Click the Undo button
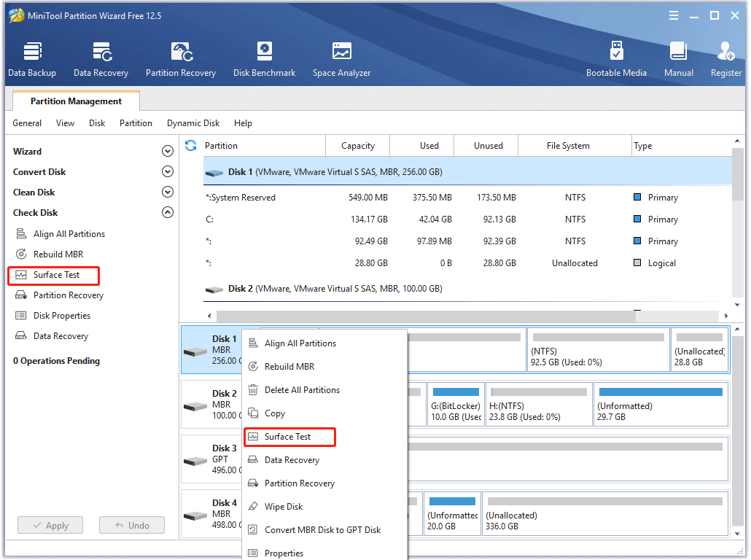751x560 pixels. [x=131, y=525]
